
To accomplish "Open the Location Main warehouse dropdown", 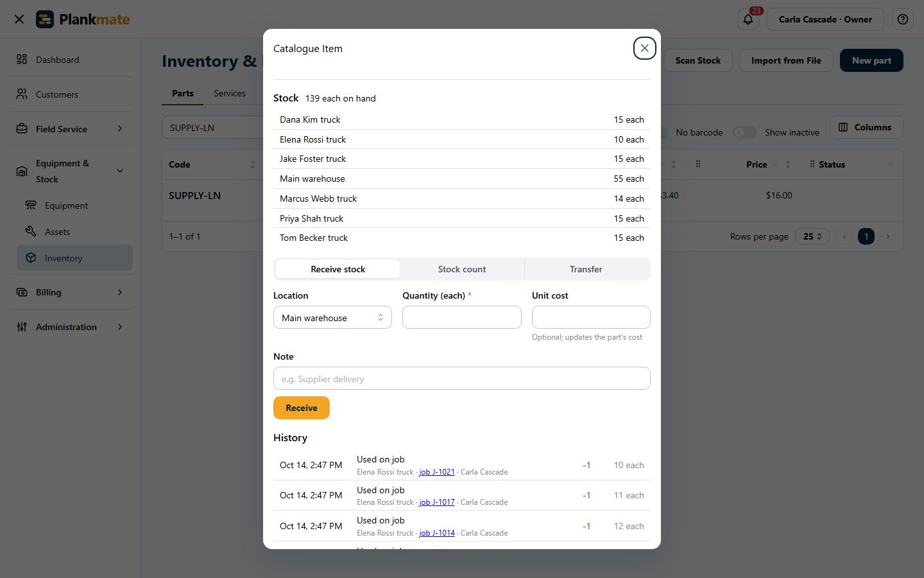I will 332,317.
